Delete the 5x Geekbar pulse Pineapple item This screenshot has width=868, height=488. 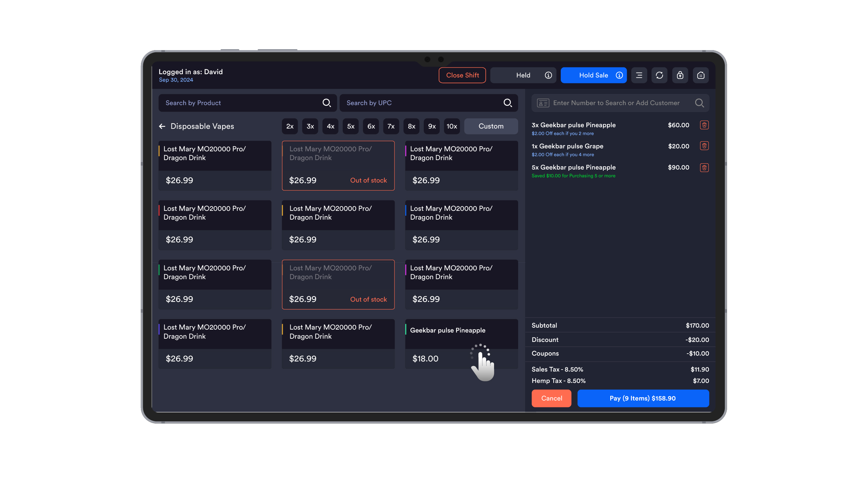click(x=704, y=167)
